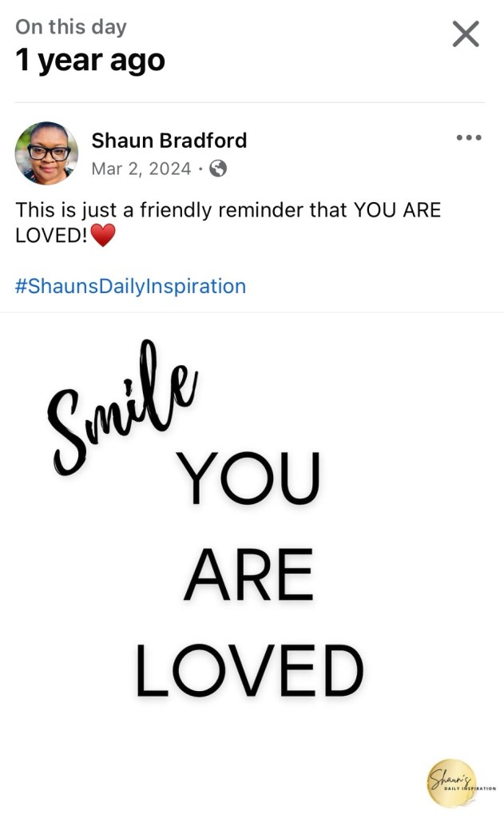The width and height of the screenshot is (504, 818).
Task: Tap the large "ARE" text in image
Action: pyautogui.click(x=248, y=574)
